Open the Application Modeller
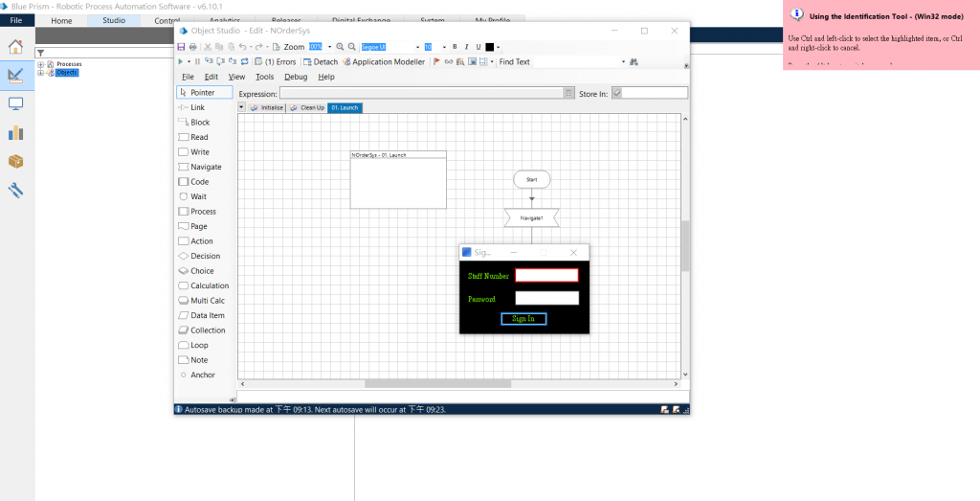 point(384,61)
